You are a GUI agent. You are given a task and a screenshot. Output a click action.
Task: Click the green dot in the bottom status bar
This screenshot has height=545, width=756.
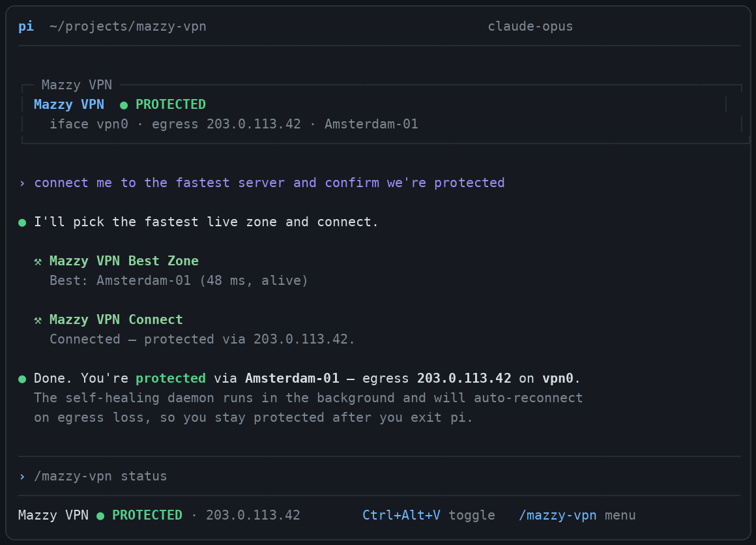(x=100, y=516)
